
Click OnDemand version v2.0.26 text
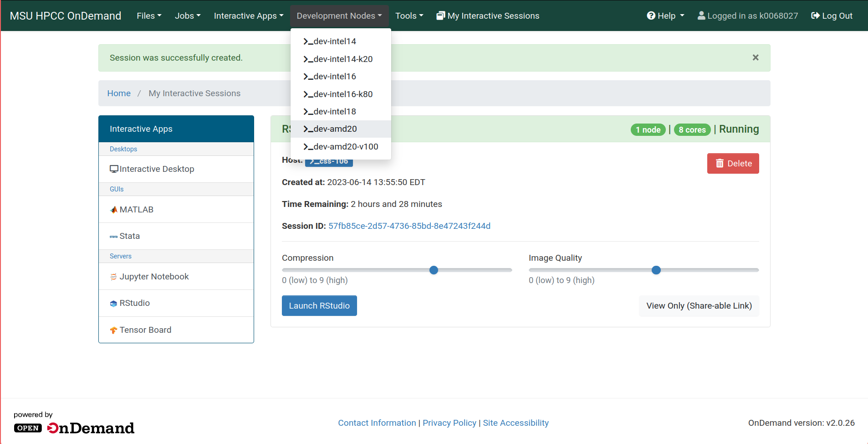[802, 423]
